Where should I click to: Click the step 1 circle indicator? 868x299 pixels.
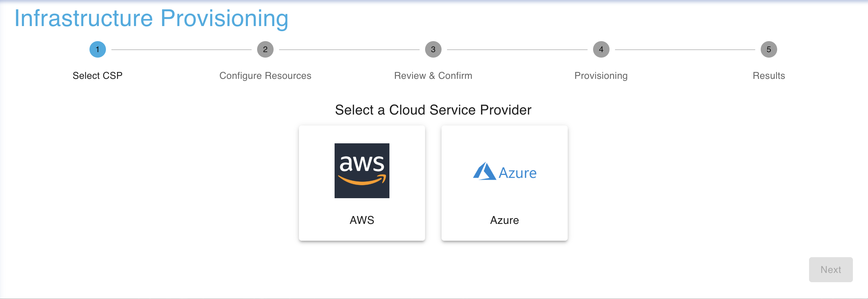click(x=97, y=49)
